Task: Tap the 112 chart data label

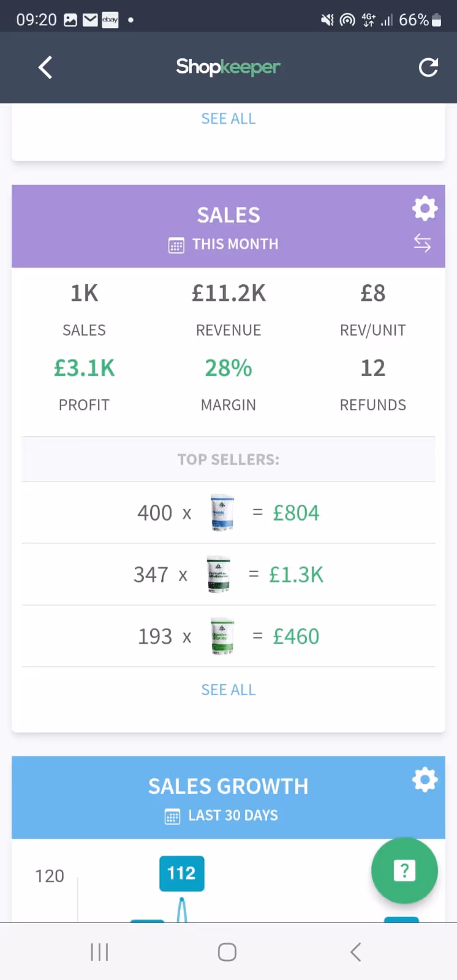Action: click(x=181, y=873)
